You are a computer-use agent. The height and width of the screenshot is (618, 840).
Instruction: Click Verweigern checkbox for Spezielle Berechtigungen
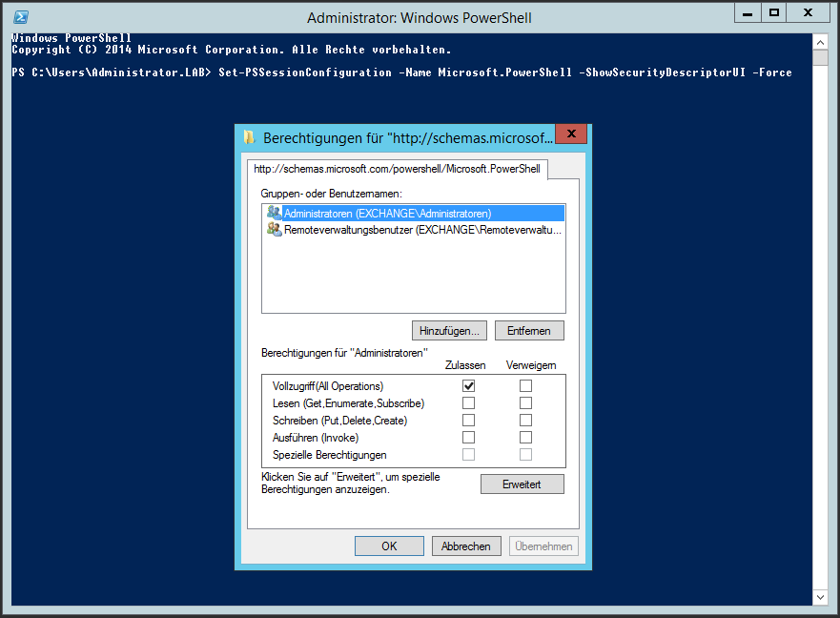(526, 455)
